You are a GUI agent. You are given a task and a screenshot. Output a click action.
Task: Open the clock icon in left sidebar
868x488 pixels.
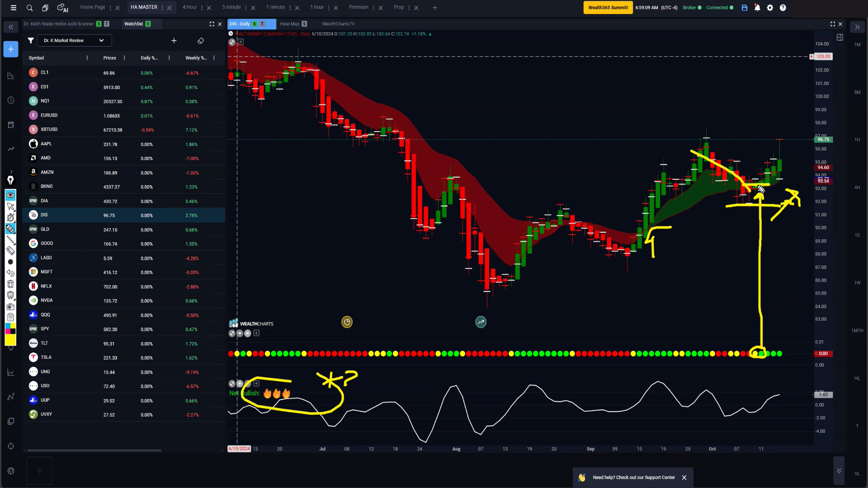pos(11,100)
